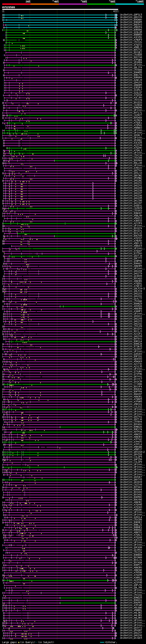146x644 pixels.
Task: Click the purple ~60% identity legend band
Action: click(73, 4)
